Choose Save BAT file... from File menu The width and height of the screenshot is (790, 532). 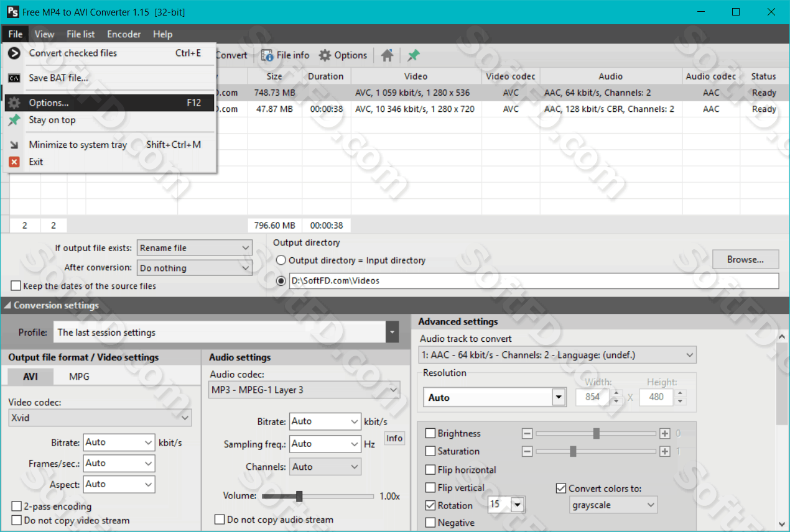(x=109, y=78)
